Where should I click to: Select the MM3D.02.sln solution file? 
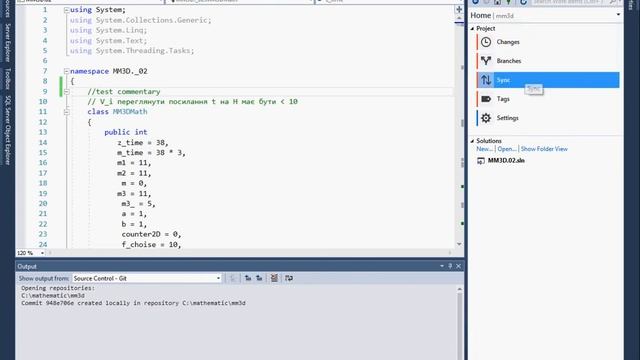click(x=506, y=160)
